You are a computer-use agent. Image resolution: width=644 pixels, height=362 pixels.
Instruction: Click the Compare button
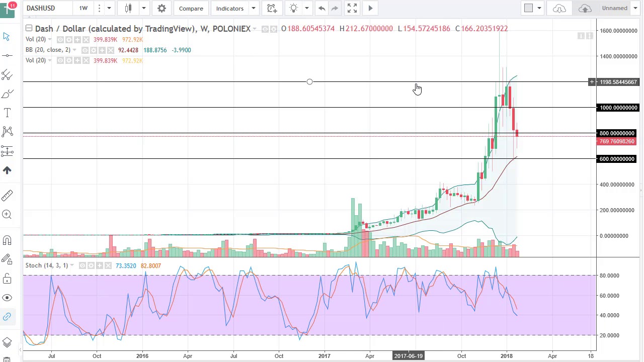pos(191,8)
